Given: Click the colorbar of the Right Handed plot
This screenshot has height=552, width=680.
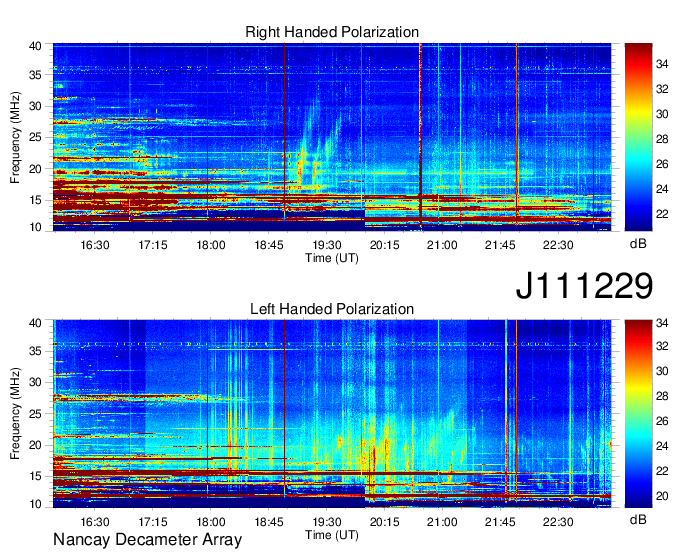Looking at the screenshot, I should tap(638, 137).
